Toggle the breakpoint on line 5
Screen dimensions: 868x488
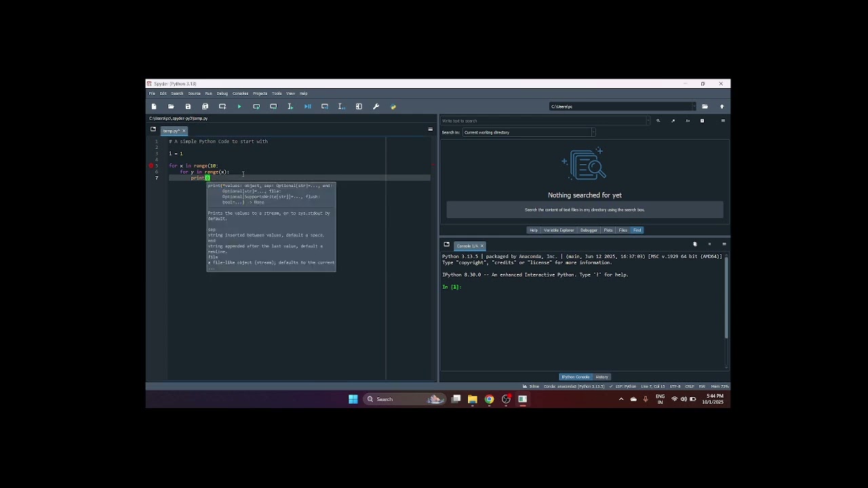[151, 165]
